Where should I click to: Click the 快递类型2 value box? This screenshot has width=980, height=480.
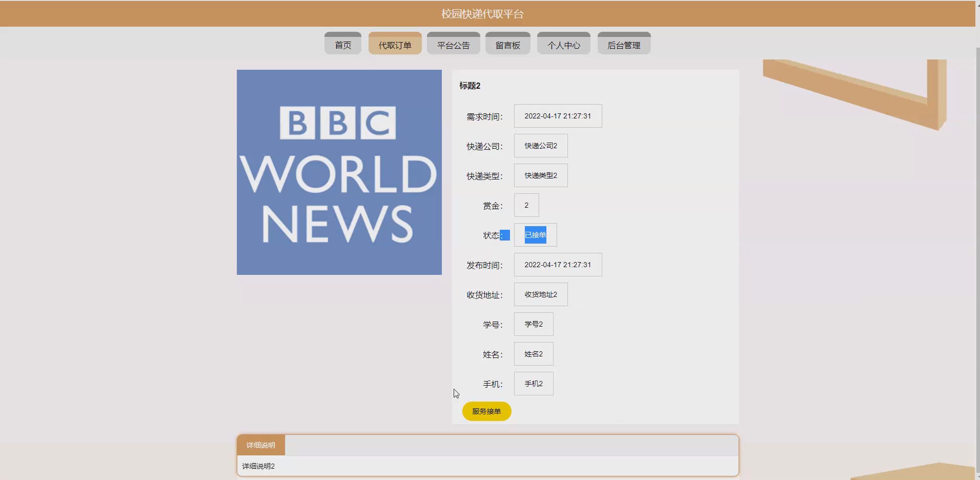pyautogui.click(x=541, y=175)
